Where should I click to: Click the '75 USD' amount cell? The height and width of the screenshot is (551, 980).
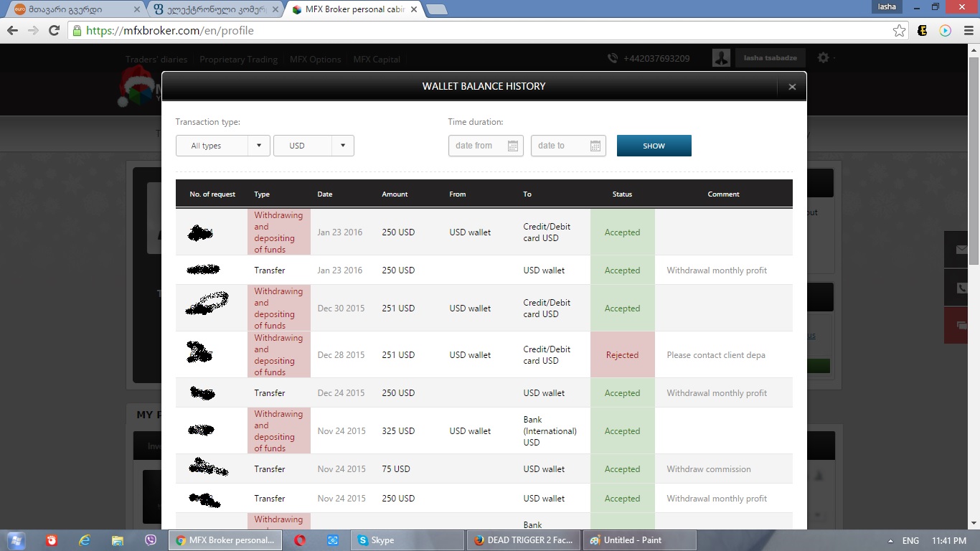coord(396,469)
